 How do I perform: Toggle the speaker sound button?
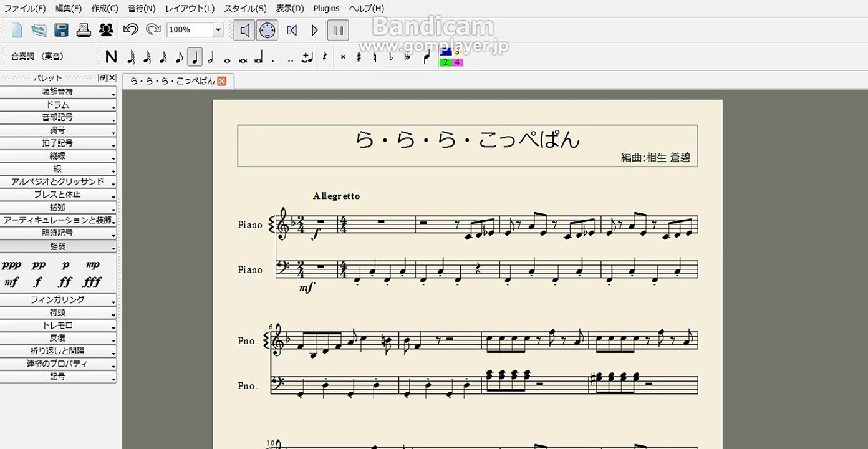pos(244,30)
